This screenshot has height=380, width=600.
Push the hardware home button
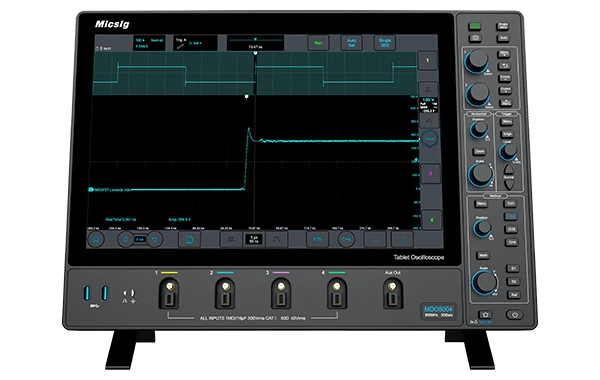click(x=485, y=315)
